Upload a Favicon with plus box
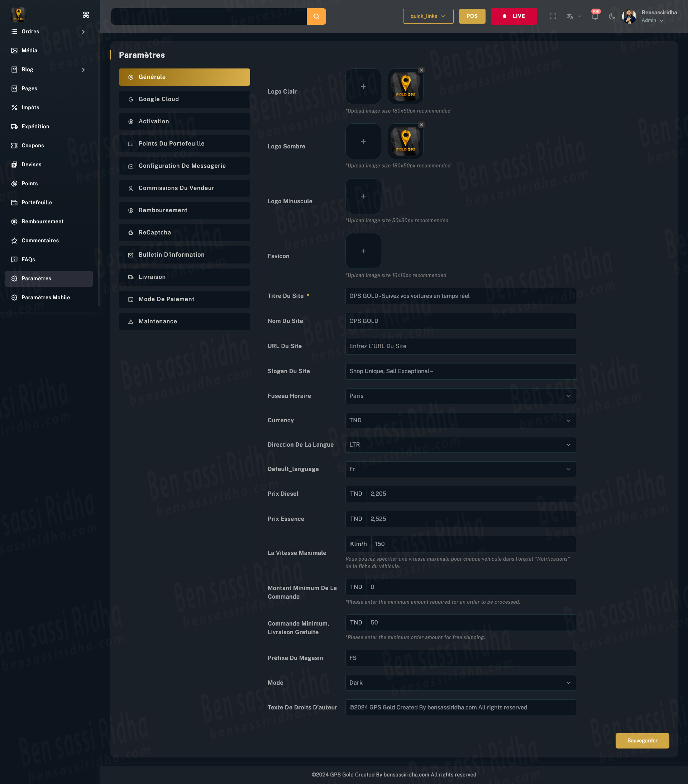Screen dimensions: 688x784 363,251
